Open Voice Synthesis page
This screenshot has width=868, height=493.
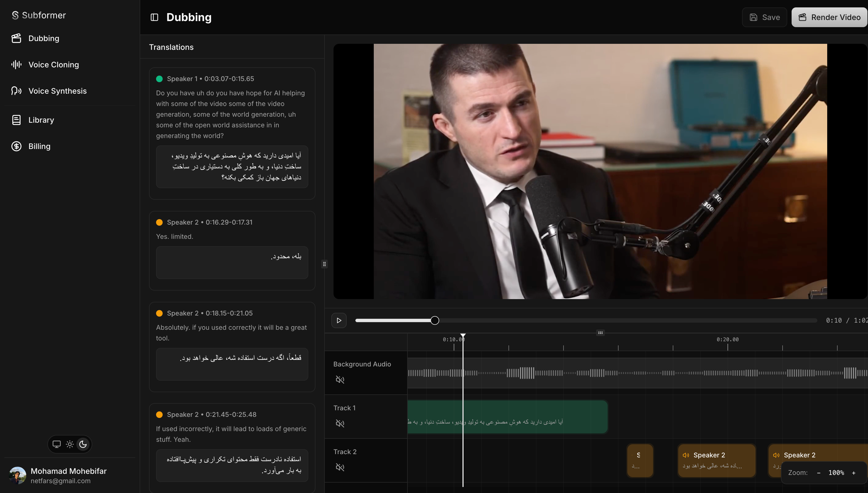pos(58,91)
